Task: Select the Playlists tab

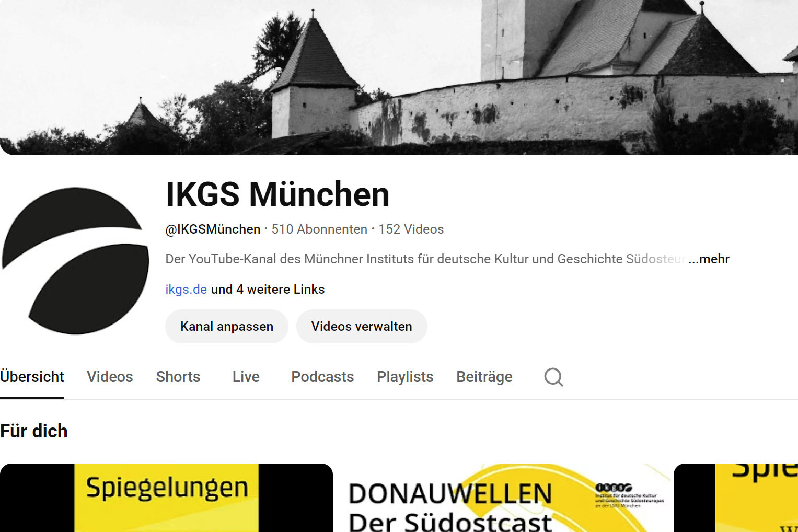Action: point(405,377)
